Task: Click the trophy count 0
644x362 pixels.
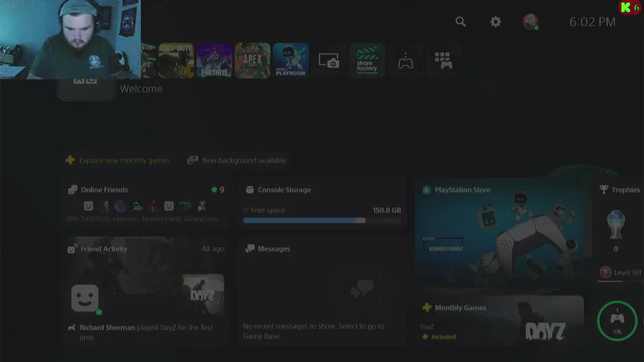Action: point(616,248)
